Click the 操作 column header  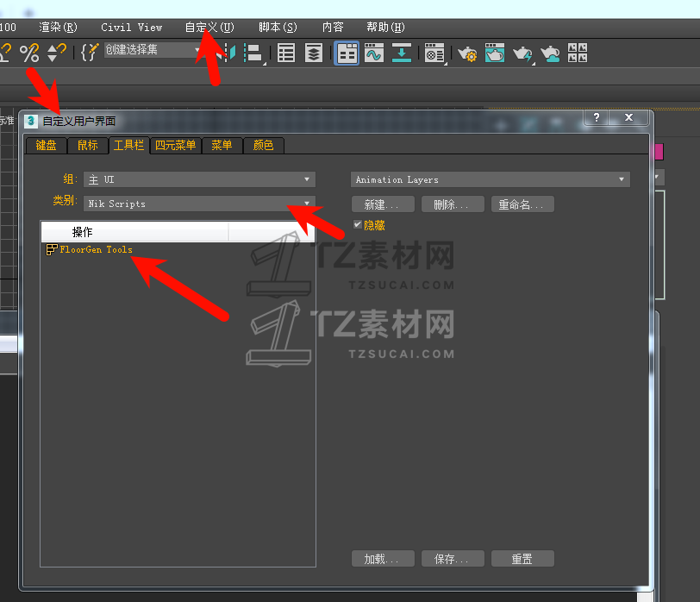pos(134,232)
